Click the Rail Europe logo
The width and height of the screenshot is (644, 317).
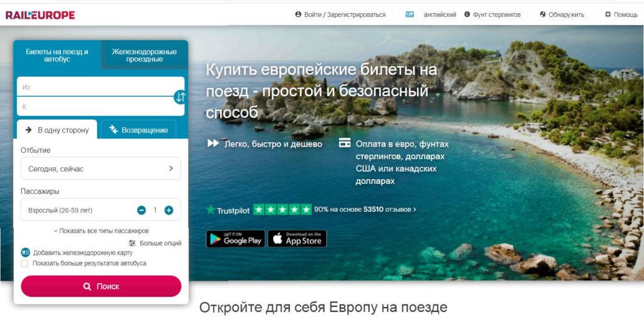pos(40,15)
